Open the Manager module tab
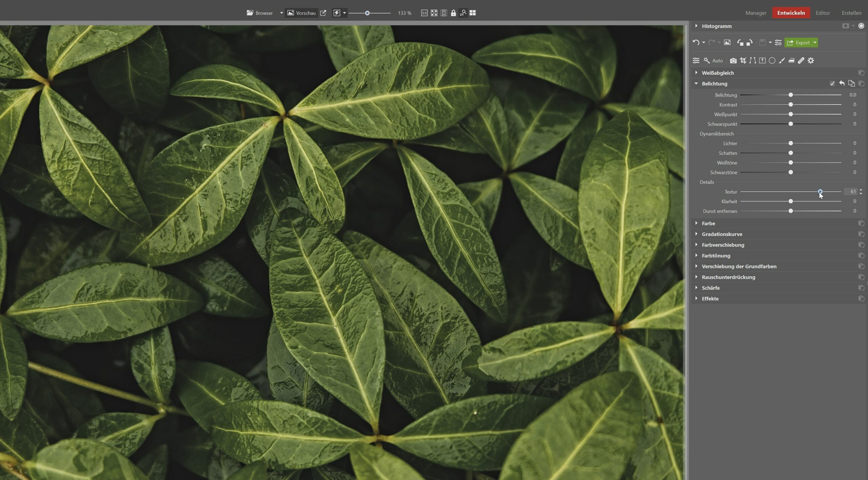This screenshot has height=480, width=868. 755,13
